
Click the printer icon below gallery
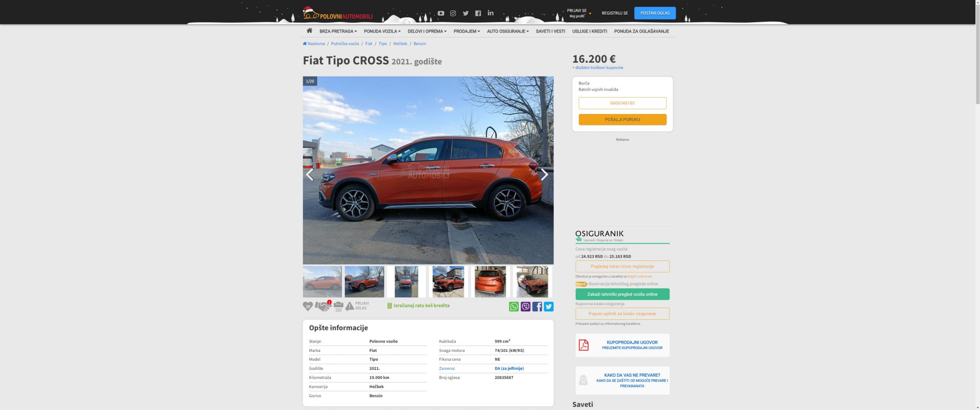[x=338, y=306]
